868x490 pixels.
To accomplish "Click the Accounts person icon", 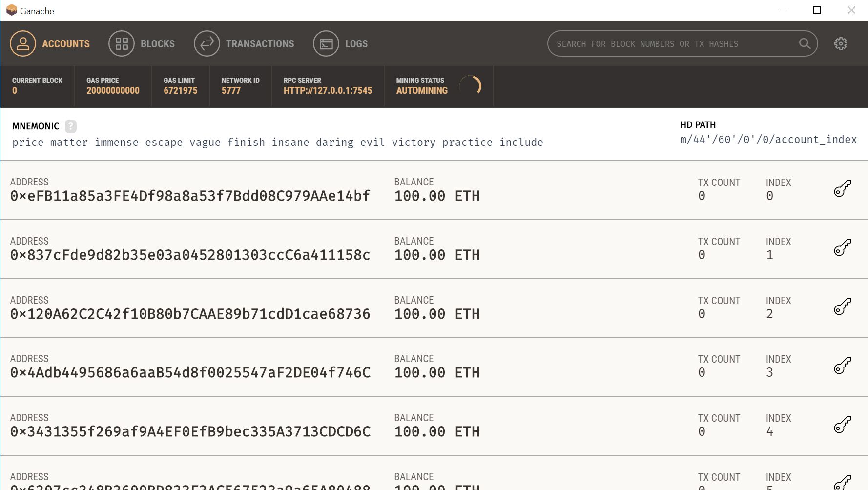I will coord(23,44).
